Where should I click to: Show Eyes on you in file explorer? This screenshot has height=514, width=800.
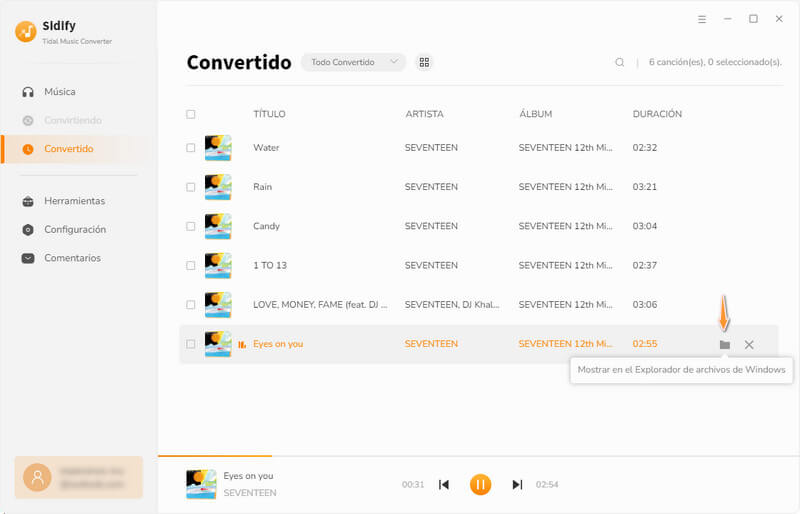724,345
